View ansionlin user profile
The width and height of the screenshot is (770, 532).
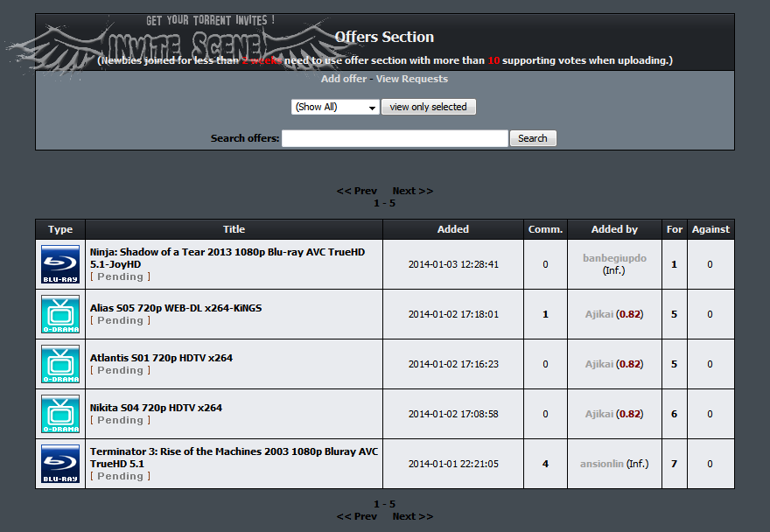point(601,464)
